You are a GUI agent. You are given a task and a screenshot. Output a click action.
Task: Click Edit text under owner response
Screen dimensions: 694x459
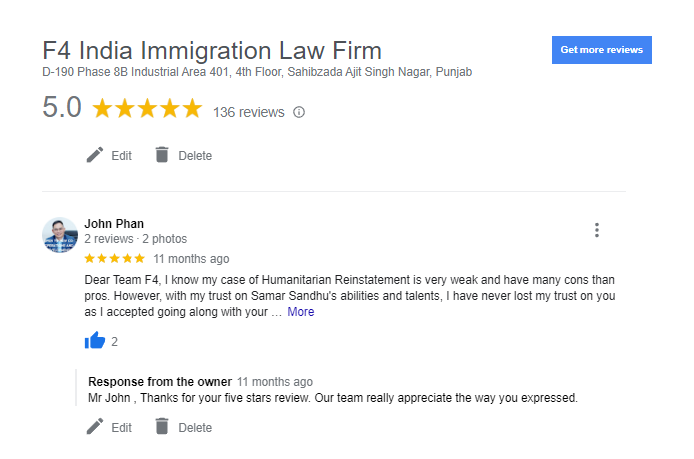point(121,428)
